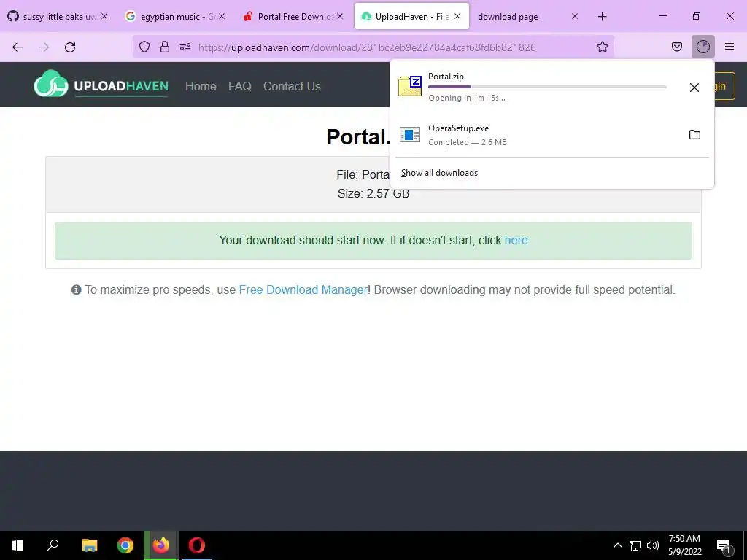Close the 'download page' tab

[x=575, y=16]
